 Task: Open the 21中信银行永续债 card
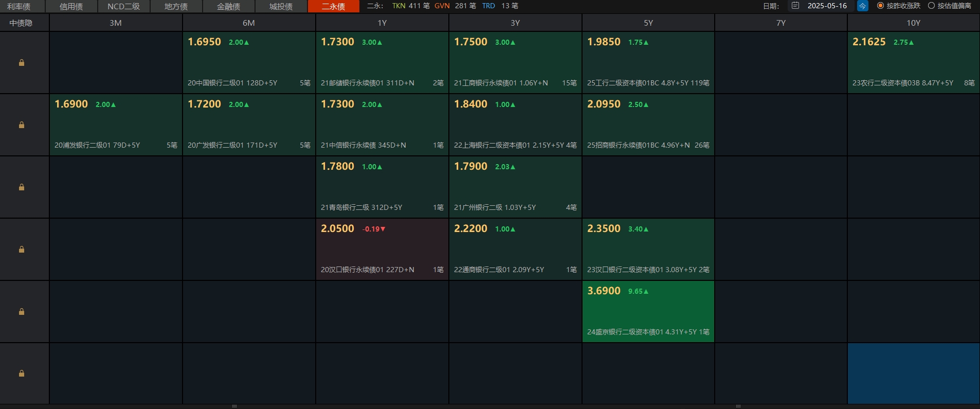point(382,125)
